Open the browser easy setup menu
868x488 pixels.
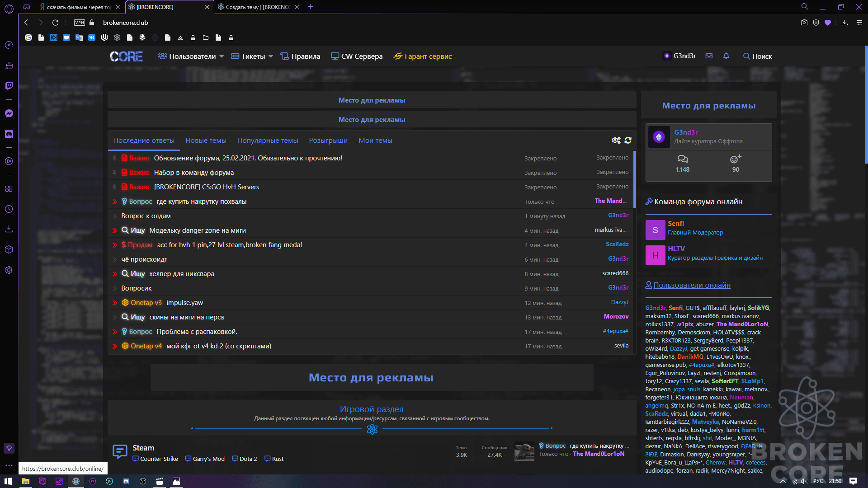click(x=859, y=23)
